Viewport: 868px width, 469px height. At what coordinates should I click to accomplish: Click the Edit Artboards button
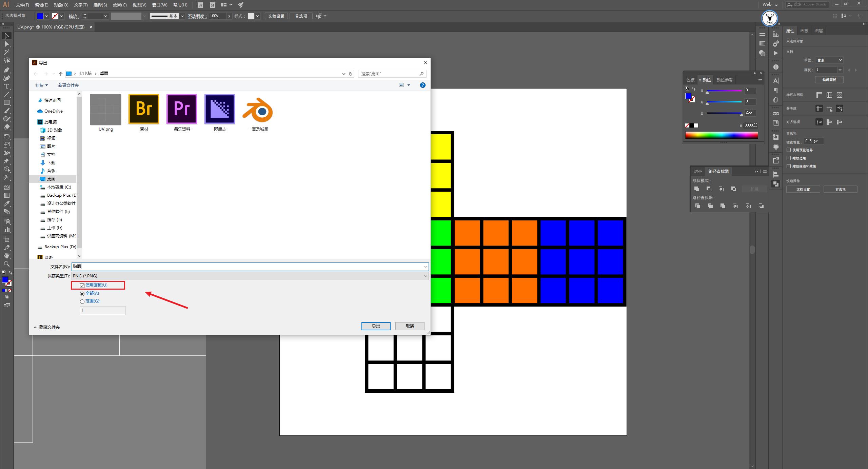coord(829,80)
